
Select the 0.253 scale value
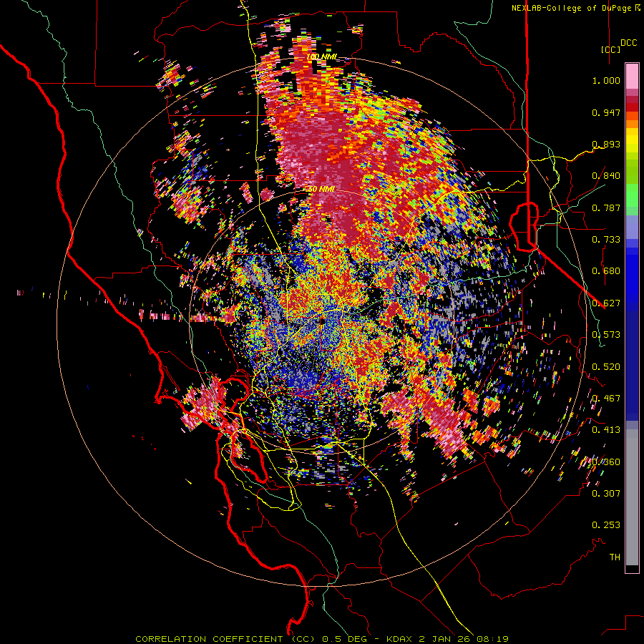click(x=606, y=525)
